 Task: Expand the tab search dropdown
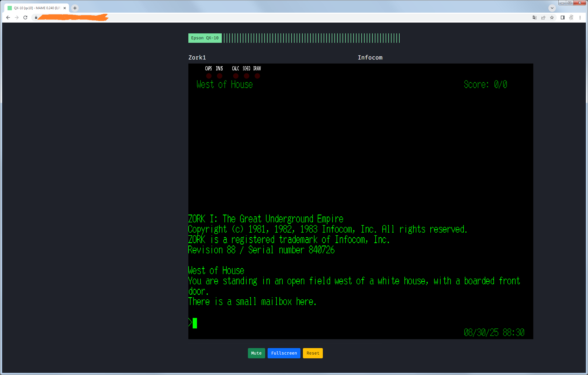tap(552, 8)
